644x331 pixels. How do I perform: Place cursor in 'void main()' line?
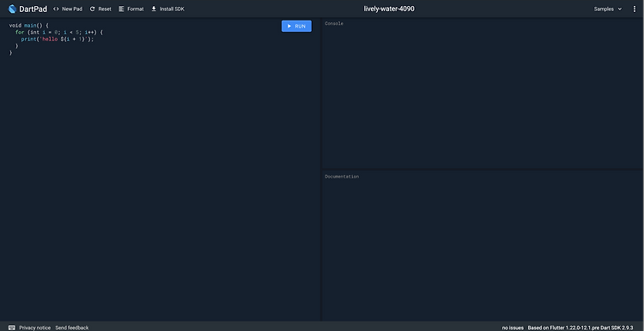pyautogui.click(x=28, y=26)
